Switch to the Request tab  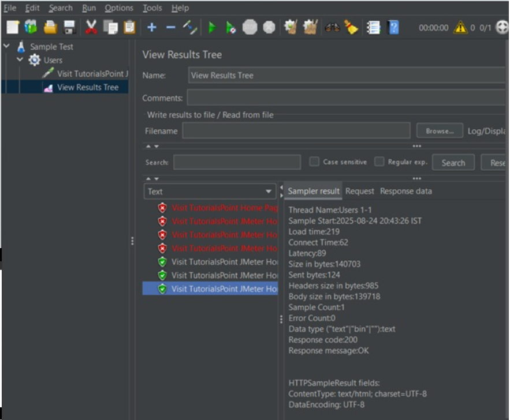(360, 191)
